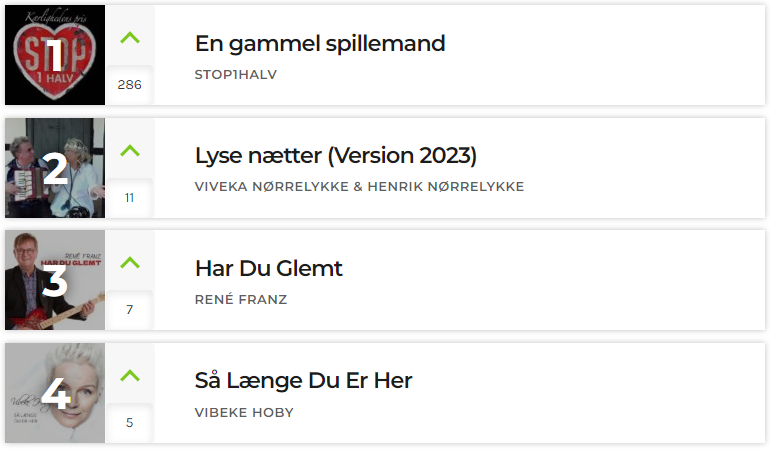The image size is (770, 449).
Task: Select artist name RENÉ FRANZ
Action: click(241, 299)
